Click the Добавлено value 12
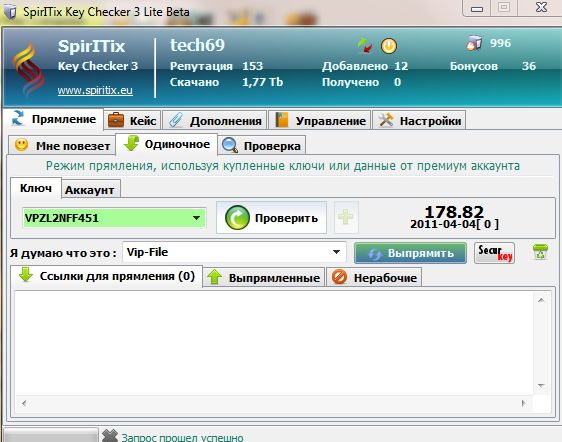 [x=401, y=66]
